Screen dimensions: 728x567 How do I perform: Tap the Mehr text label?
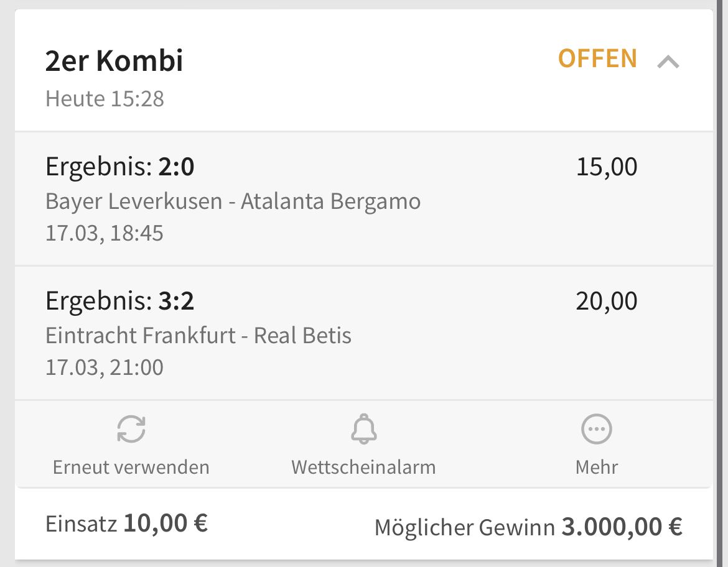[x=596, y=468]
